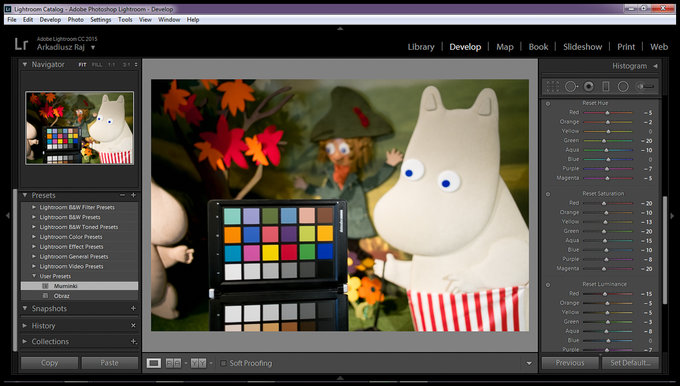Image resolution: width=680 pixels, height=386 pixels.
Task: Collapse the User Presets folder
Action: [34, 276]
